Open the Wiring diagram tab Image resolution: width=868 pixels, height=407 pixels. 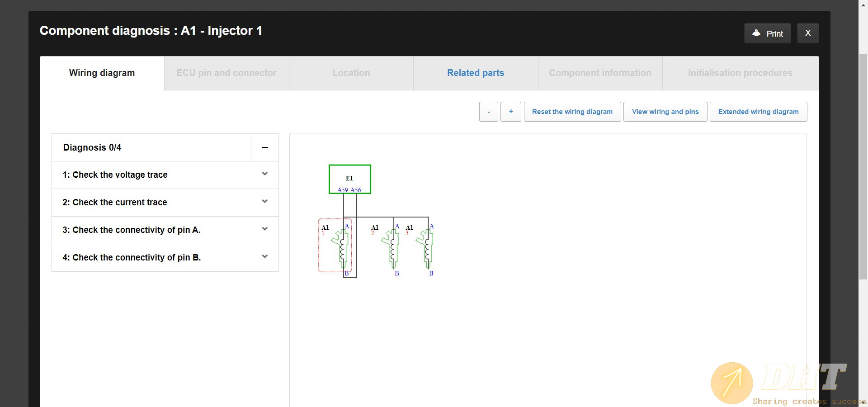click(x=102, y=73)
